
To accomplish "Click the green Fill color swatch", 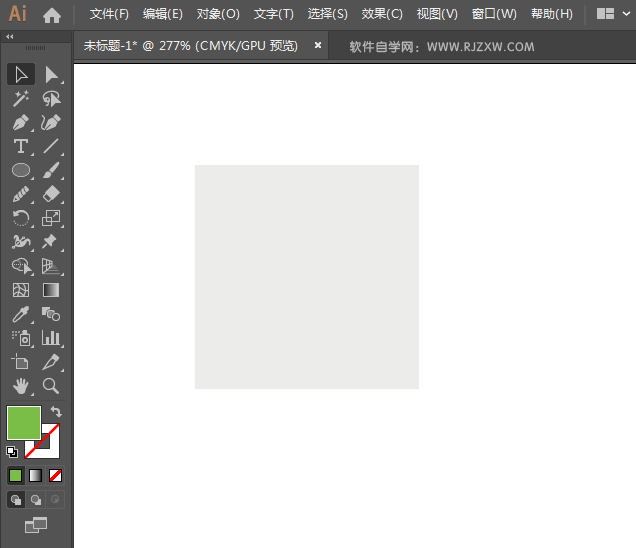I will tap(24, 423).
